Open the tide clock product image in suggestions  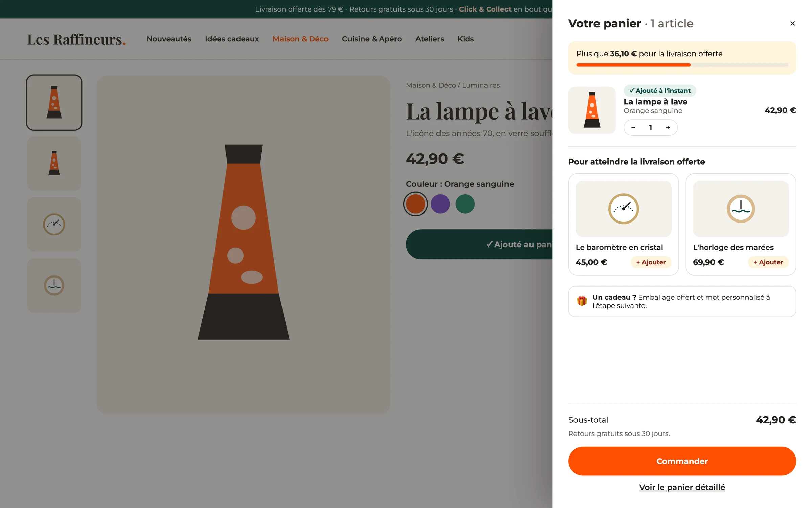(741, 209)
